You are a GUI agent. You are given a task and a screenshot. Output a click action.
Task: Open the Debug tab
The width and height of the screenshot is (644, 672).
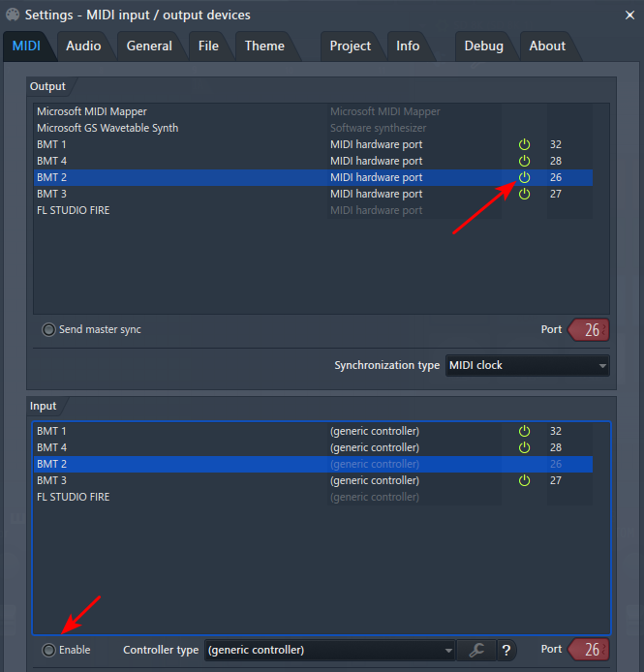[x=483, y=46]
